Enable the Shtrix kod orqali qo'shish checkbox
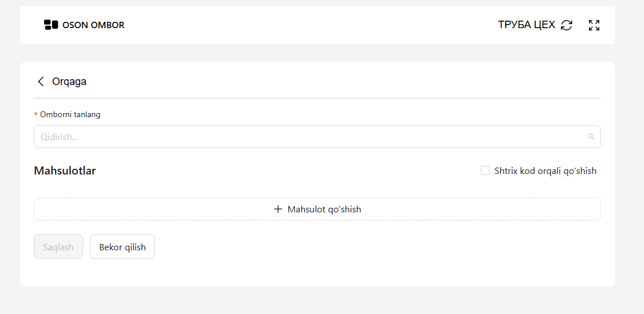 [485, 170]
